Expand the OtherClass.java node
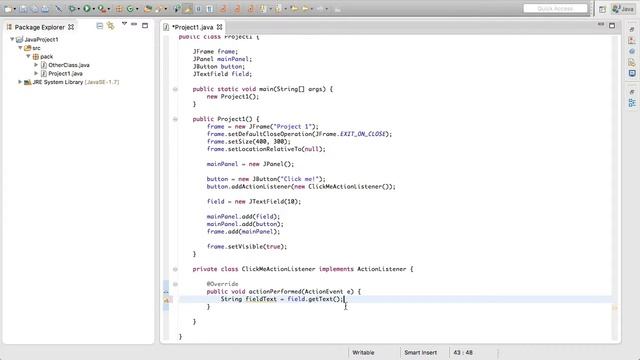 [36, 65]
